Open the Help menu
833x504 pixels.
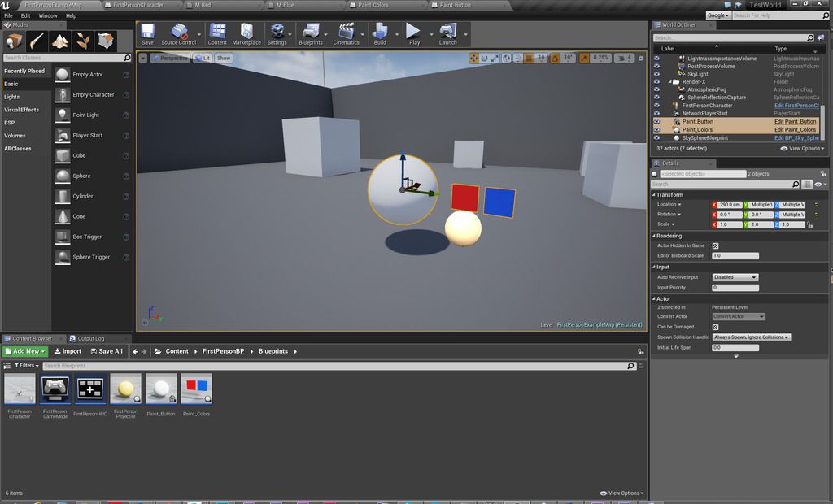coord(72,16)
